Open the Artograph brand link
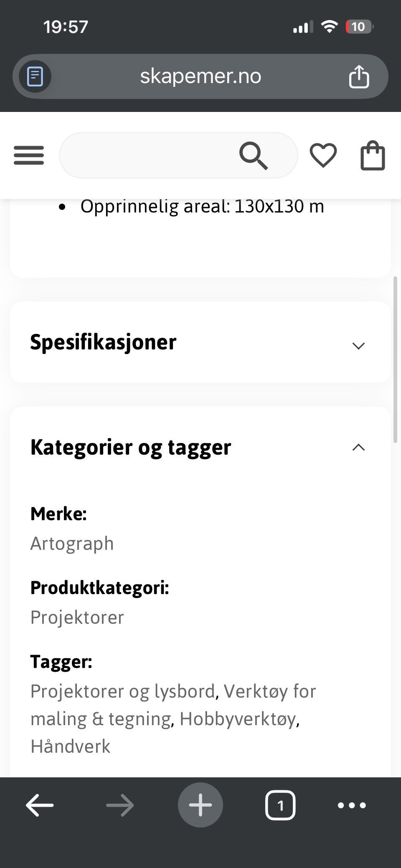Viewport: 401px width, 868px height. coord(72,544)
